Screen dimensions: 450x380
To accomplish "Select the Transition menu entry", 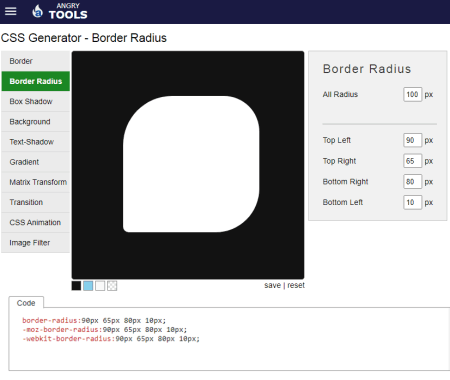I will click(36, 202).
